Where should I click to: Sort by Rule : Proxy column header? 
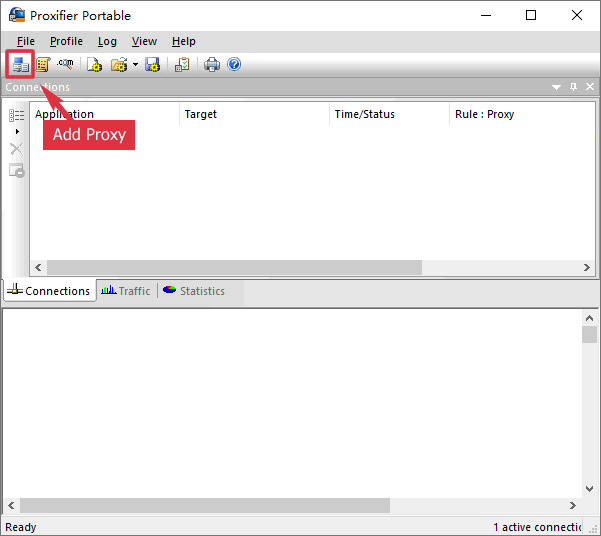(522, 114)
